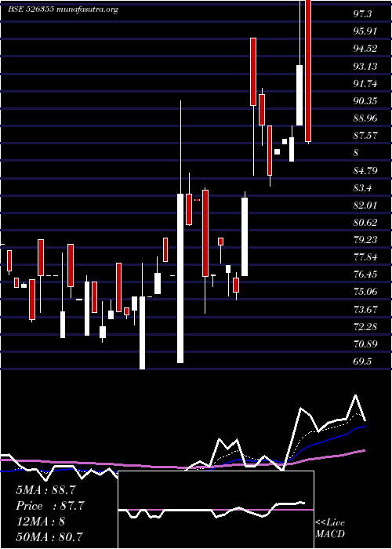Click the 91.74 price axis label
Viewport: 392px width, 549px height.
tap(365, 84)
